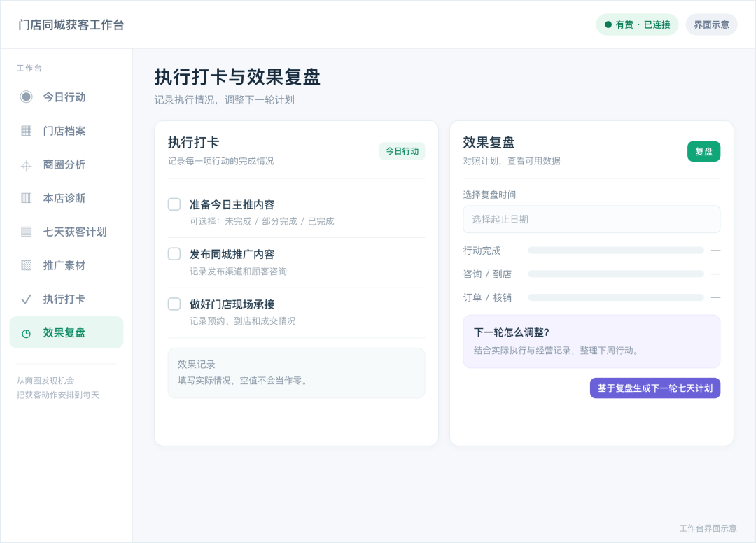Click the 商圈分析 crosshair icon
The width and height of the screenshot is (756, 543).
(27, 166)
